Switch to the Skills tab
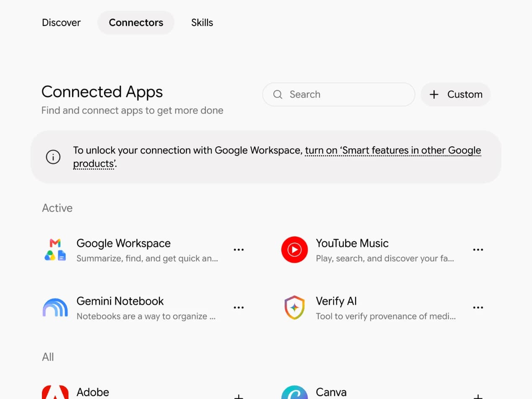Image resolution: width=532 pixels, height=399 pixels. click(202, 23)
